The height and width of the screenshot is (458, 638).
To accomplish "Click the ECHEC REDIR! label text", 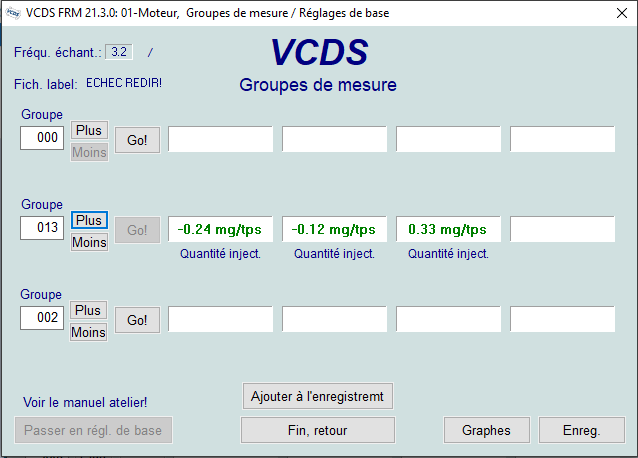I will pos(124,83).
